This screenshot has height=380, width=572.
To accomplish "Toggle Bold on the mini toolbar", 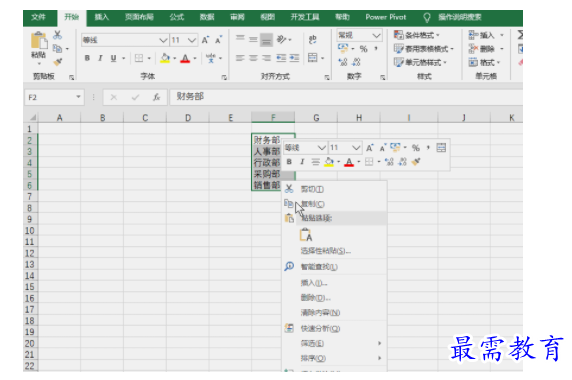I will 289,162.
